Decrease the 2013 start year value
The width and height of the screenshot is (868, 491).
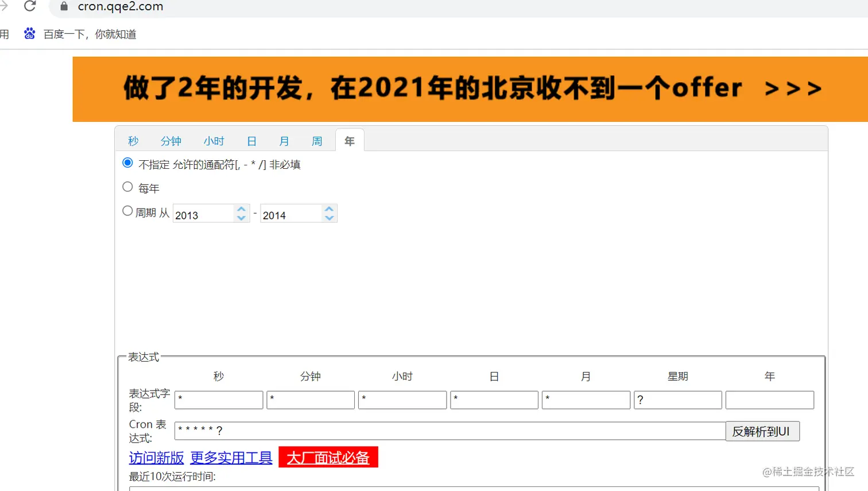(x=242, y=218)
